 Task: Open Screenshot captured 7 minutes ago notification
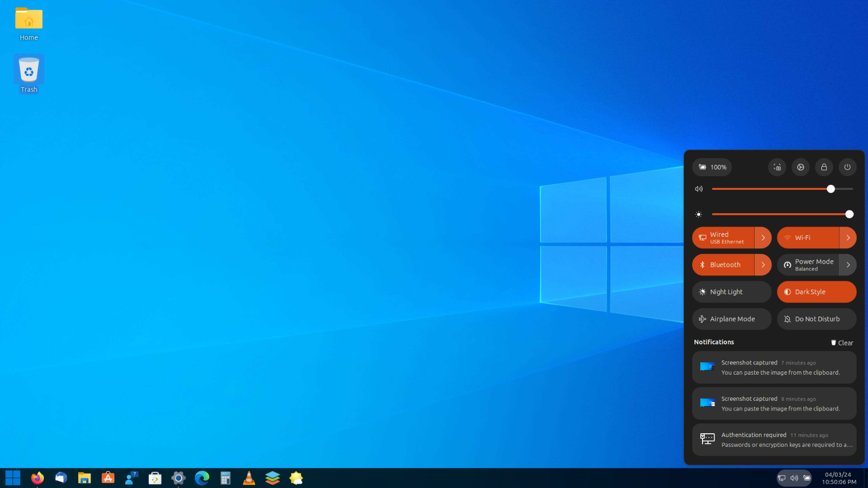pyautogui.click(x=774, y=368)
